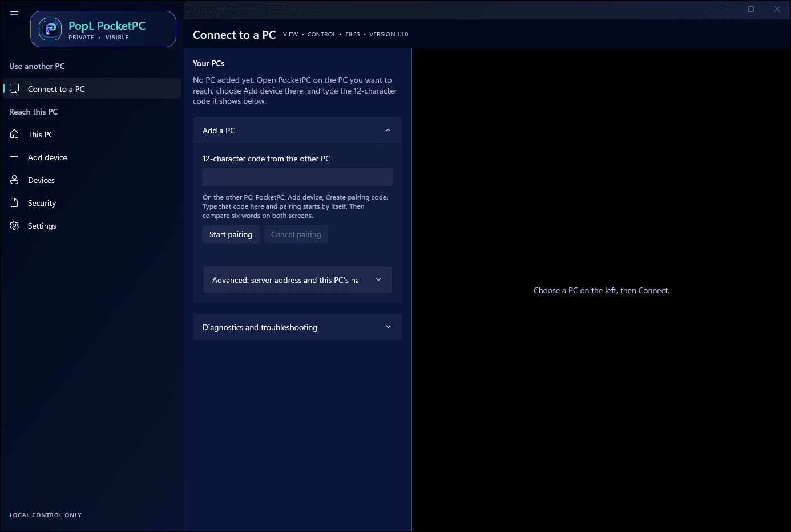Click the '12-character code from the other PC' label
The width and height of the screenshot is (791, 532).
pyautogui.click(x=267, y=159)
